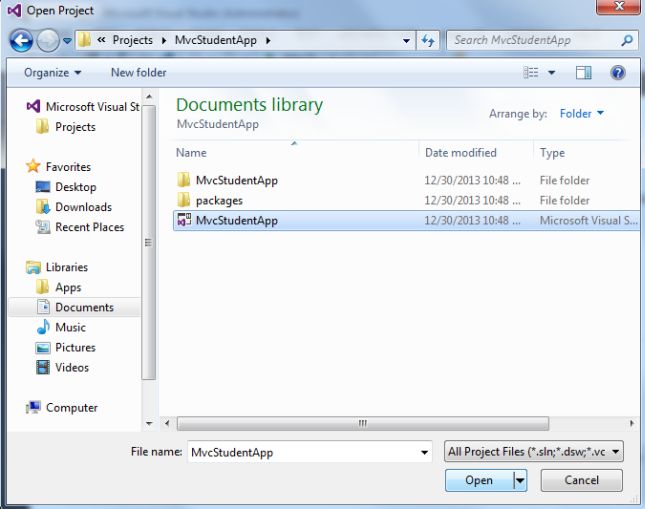The height and width of the screenshot is (509, 645).
Task: Click the change view icon
Action: pyautogui.click(x=531, y=73)
